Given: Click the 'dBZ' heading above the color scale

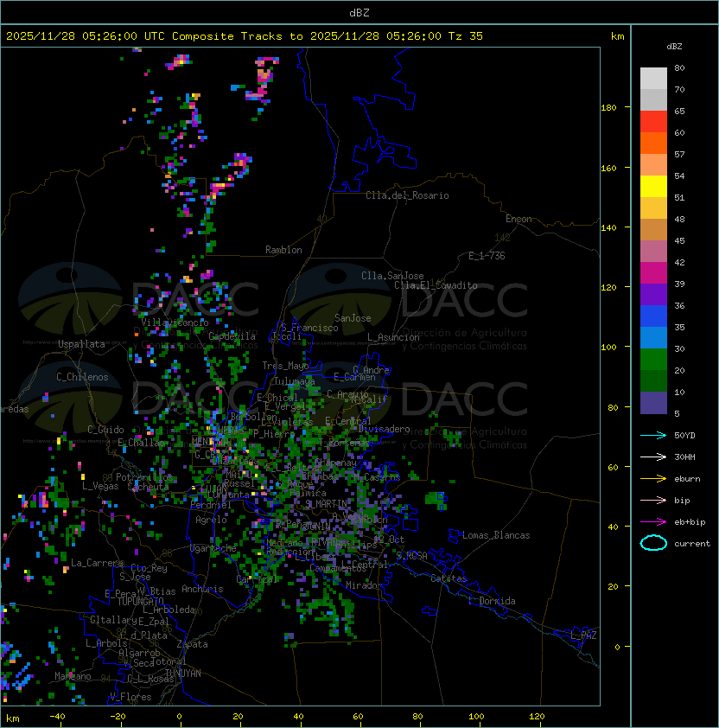Looking at the screenshot, I should (x=674, y=47).
